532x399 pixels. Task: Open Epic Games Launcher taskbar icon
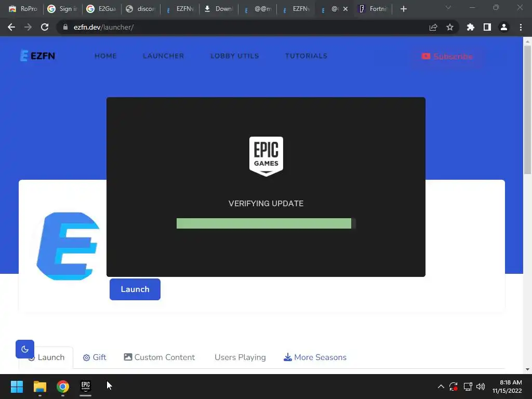coord(86,387)
